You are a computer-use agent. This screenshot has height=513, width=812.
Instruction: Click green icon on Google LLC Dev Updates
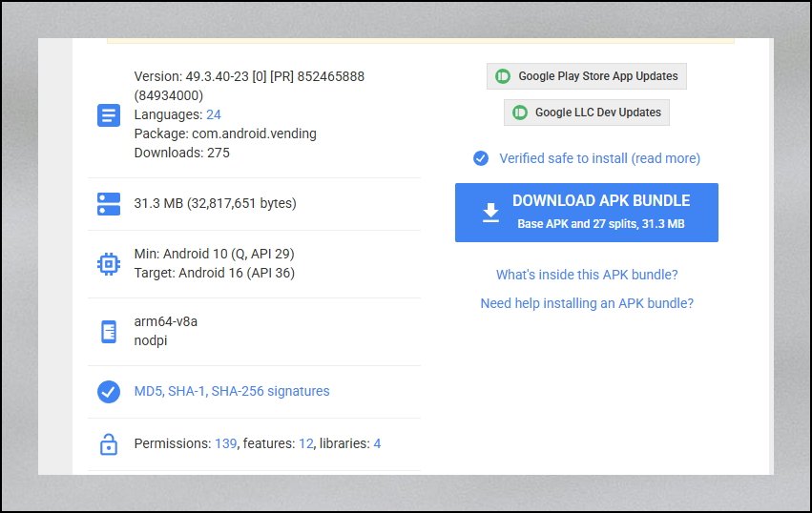tap(520, 113)
